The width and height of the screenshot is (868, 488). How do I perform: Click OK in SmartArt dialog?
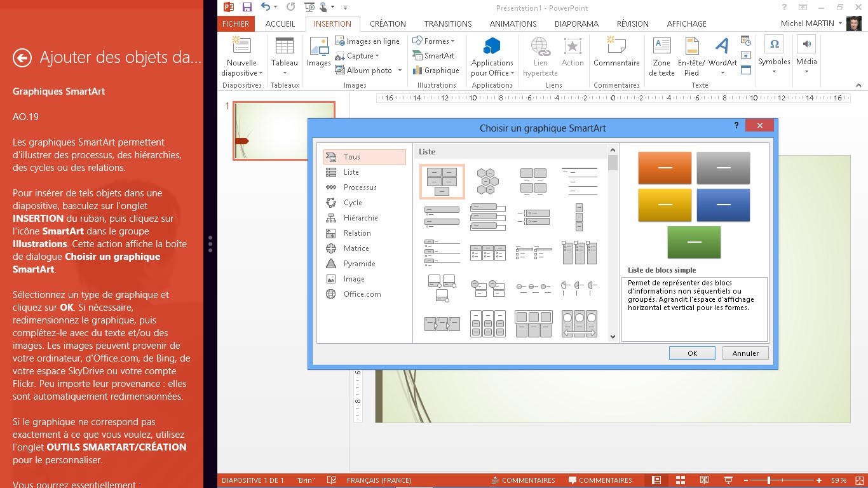[692, 353]
